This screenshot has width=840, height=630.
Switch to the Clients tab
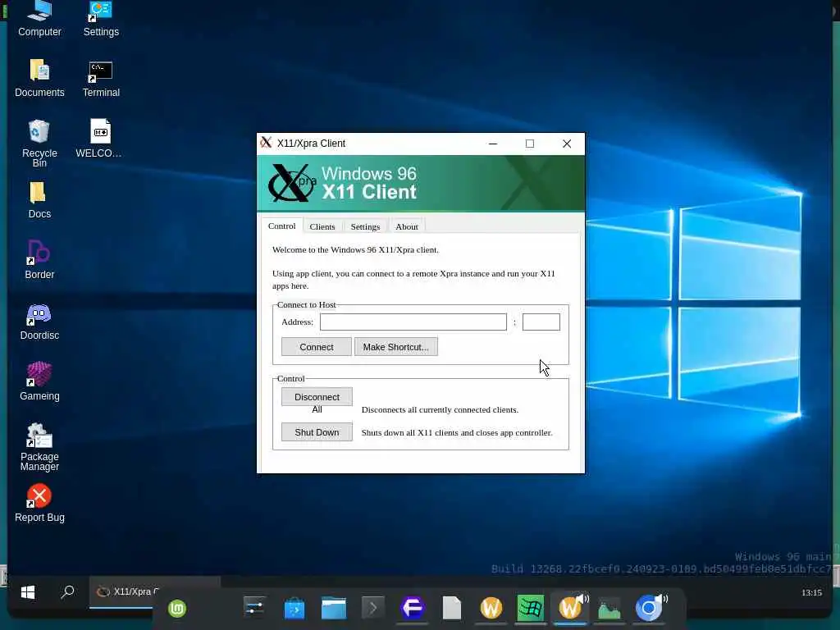(322, 226)
